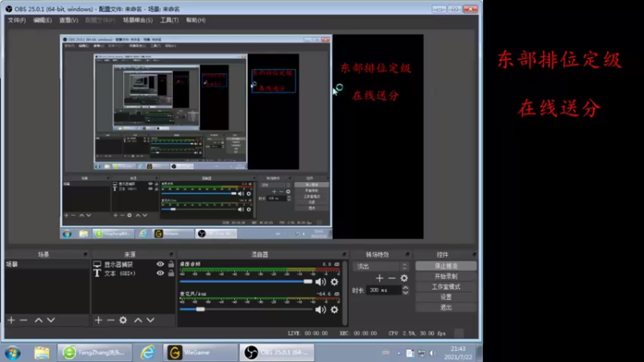Screen dimensions: 644x362
Task: Adjust the 桌面音频 volume slider
Action: pyautogui.click(x=246, y=282)
